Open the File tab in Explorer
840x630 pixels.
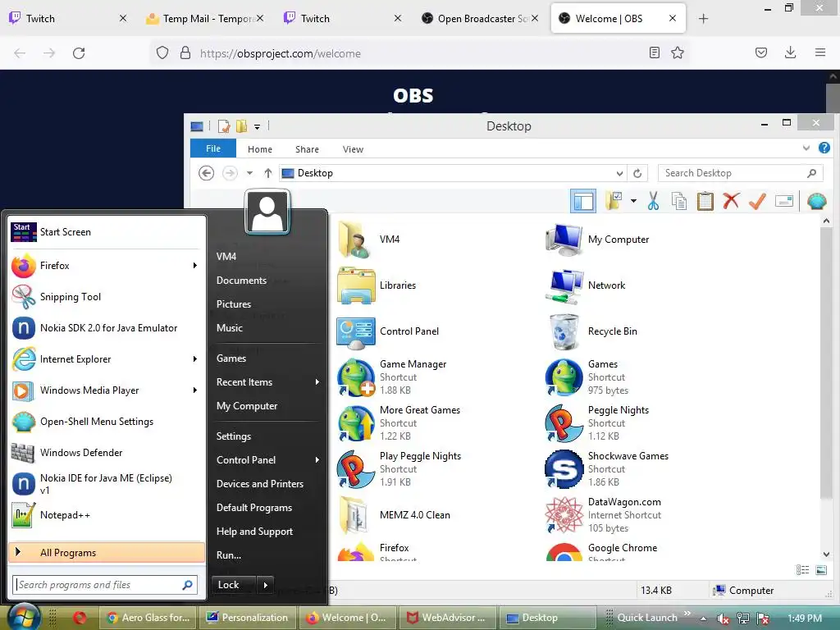(213, 149)
